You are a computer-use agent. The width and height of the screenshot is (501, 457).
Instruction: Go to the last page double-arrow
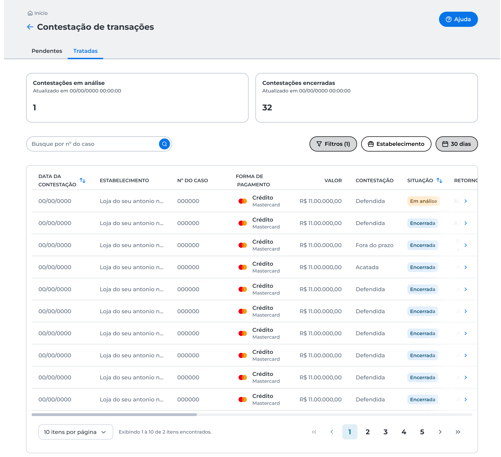[x=458, y=432]
